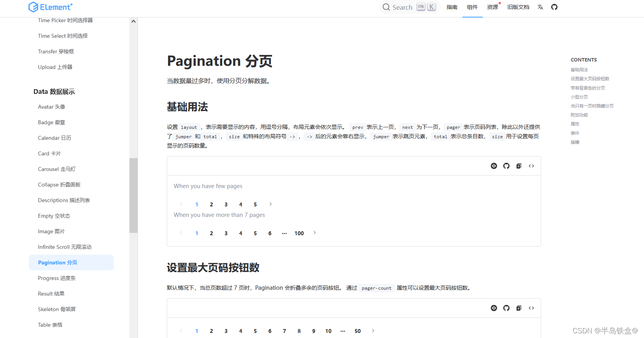Open the 组件 menu item
The height and width of the screenshot is (338, 644).
(472, 7)
